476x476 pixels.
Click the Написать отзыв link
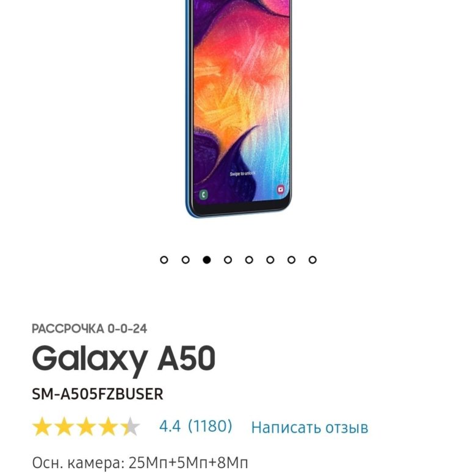coord(309,427)
